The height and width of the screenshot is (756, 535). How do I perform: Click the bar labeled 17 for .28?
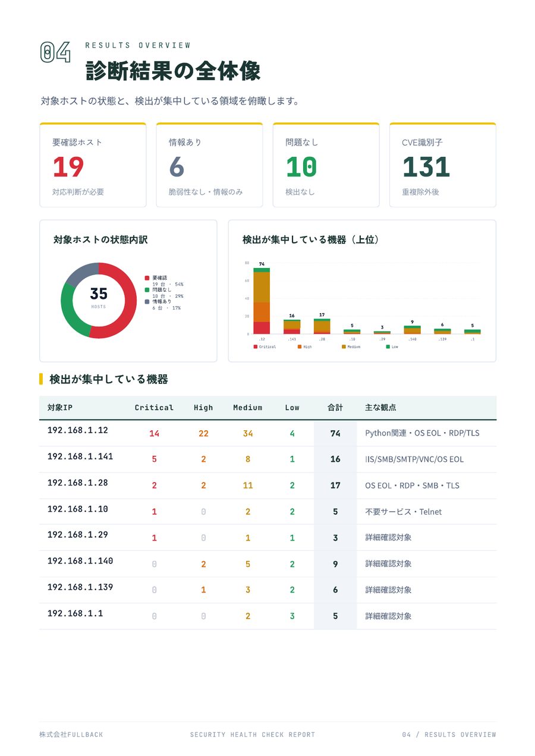(x=322, y=326)
